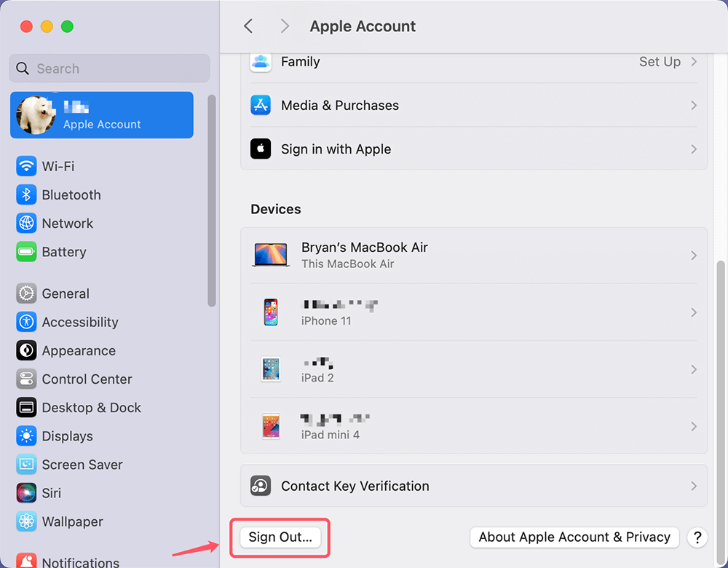Open Control Center settings
Image resolution: width=728 pixels, height=568 pixels.
click(26, 379)
